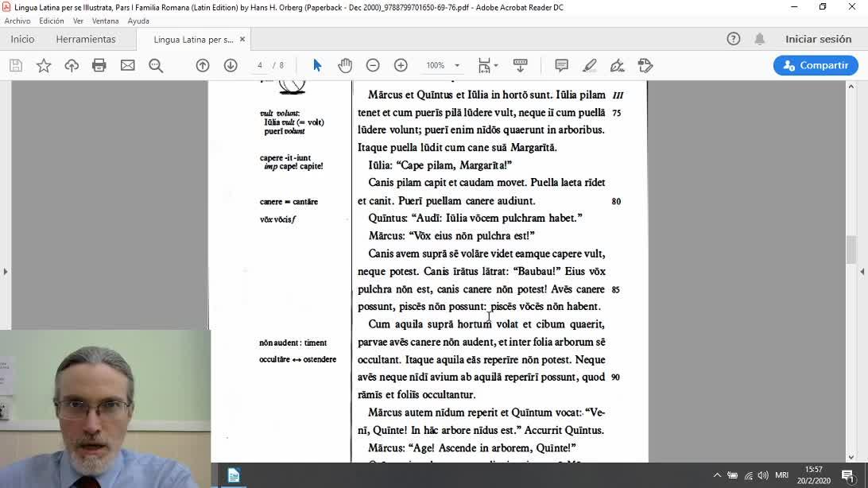Save the PDF file with the floppy disk icon
This screenshot has height=488, width=868.
tap(16, 65)
